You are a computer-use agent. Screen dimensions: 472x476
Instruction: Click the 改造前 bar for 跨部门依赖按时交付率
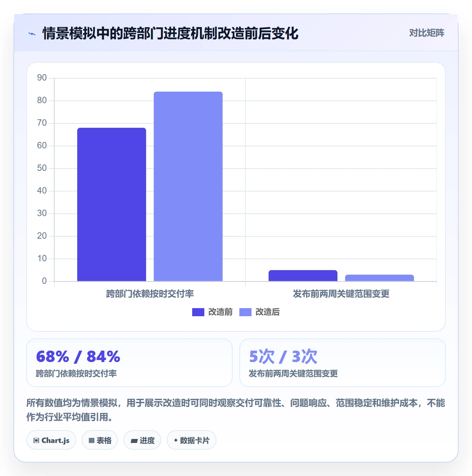112,204
